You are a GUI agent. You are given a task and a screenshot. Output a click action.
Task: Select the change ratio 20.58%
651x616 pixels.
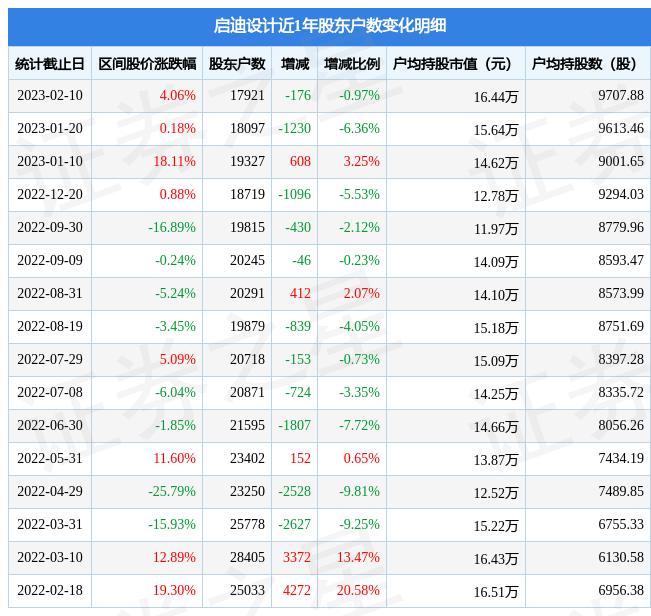tap(358, 590)
